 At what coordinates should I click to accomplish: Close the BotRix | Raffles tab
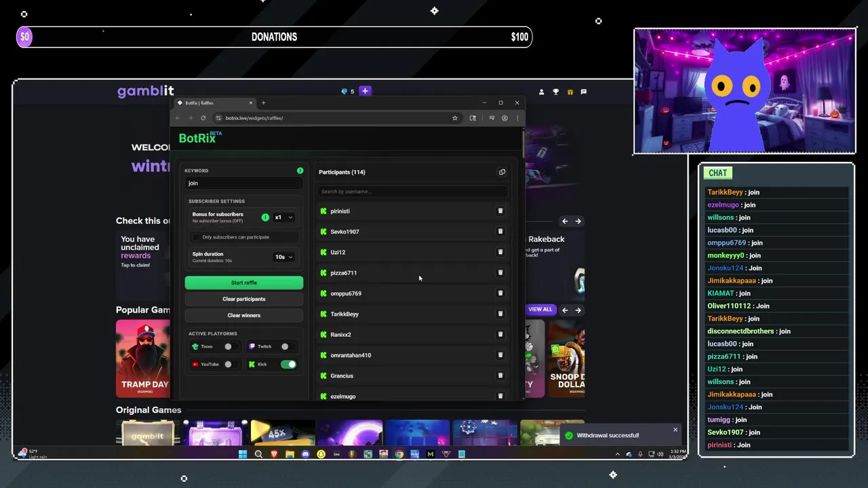point(251,103)
